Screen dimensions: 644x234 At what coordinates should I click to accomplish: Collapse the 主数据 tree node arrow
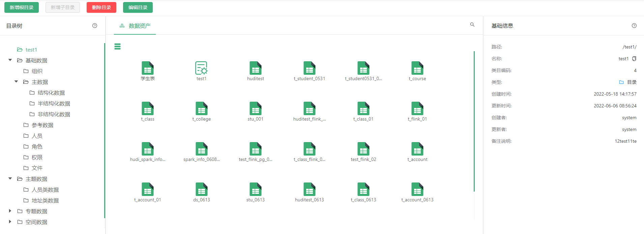(16, 81)
